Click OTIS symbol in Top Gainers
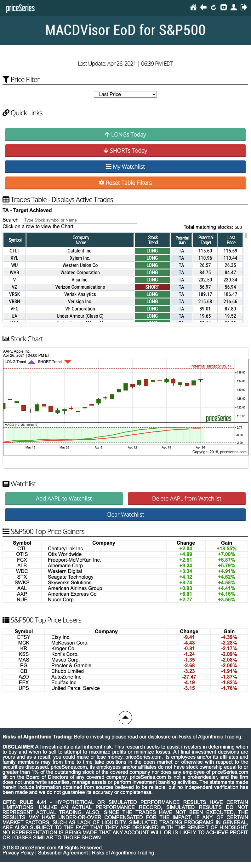Screen dimensions: 251x868 pos(22,554)
